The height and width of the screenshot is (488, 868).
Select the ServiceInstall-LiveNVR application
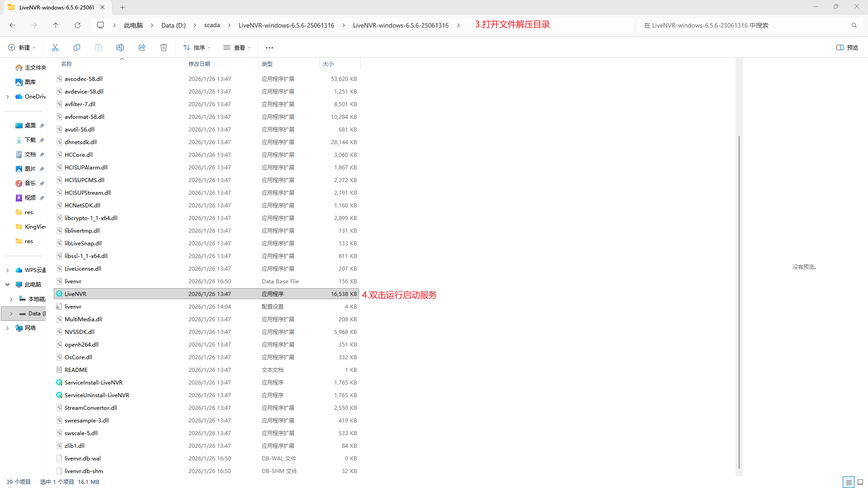93,382
